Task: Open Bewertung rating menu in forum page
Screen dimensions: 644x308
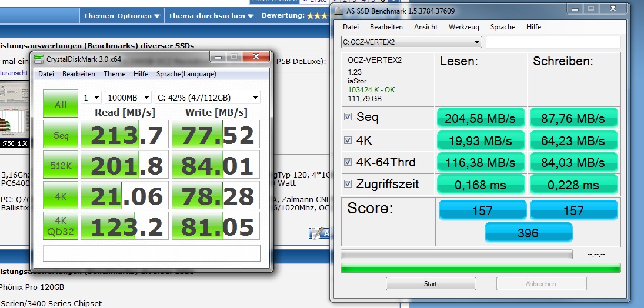Action: 295,16
